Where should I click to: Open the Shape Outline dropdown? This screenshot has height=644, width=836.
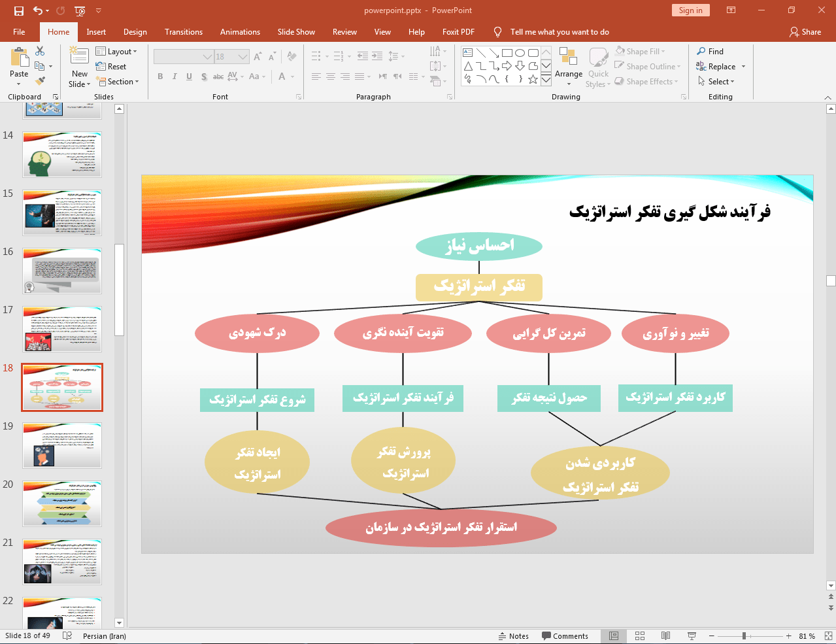[648, 67]
